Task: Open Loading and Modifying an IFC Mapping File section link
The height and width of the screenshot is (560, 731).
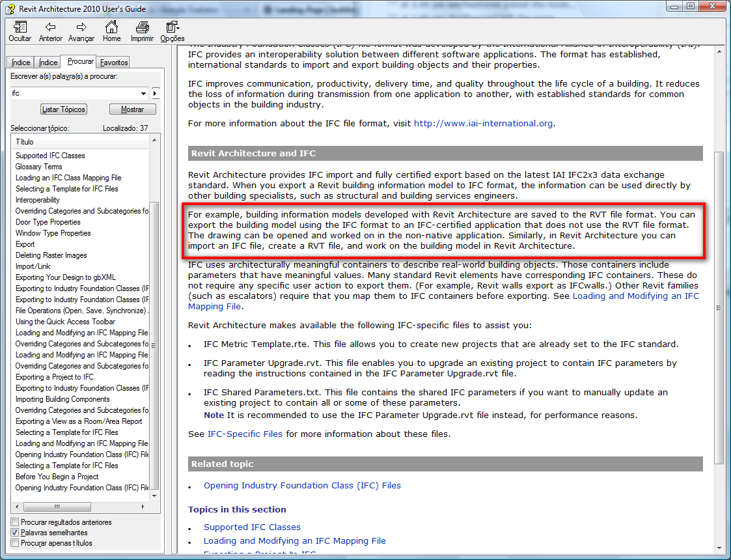Action: click(x=295, y=541)
